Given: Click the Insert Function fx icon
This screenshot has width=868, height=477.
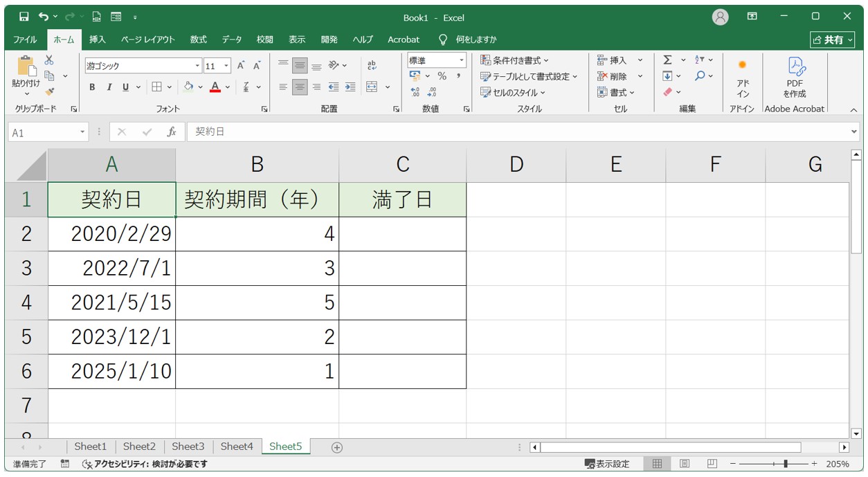Looking at the screenshot, I should (172, 132).
